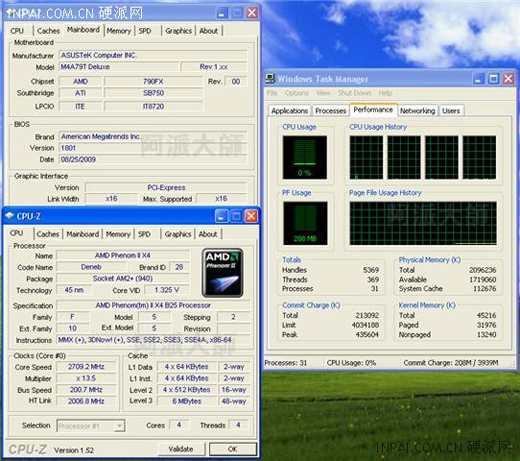The width and height of the screenshot is (520, 461).
Task: Click the Task Manager title bar icon
Action: click(x=270, y=79)
